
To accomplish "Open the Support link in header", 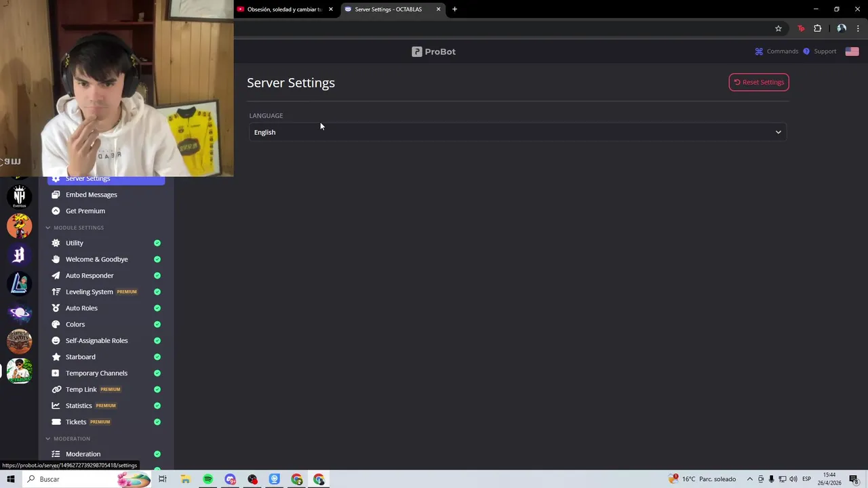I will pyautogui.click(x=820, y=52).
